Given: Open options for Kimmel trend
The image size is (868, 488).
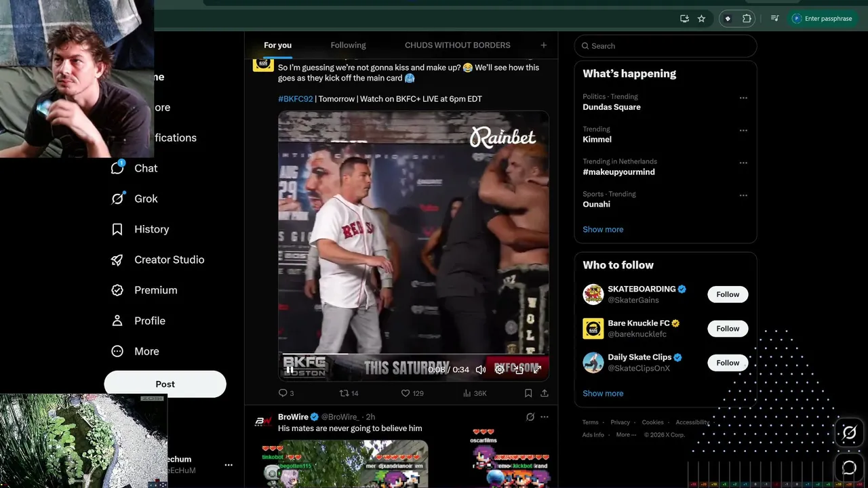Looking at the screenshot, I should pyautogui.click(x=743, y=130).
